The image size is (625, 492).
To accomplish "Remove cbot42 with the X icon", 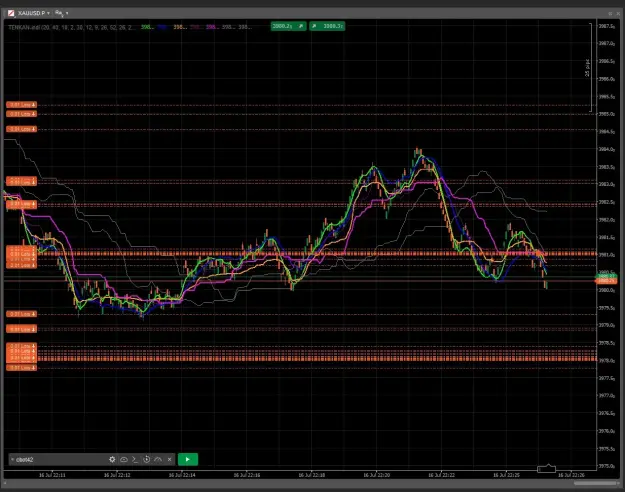I will click(x=169, y=459).
